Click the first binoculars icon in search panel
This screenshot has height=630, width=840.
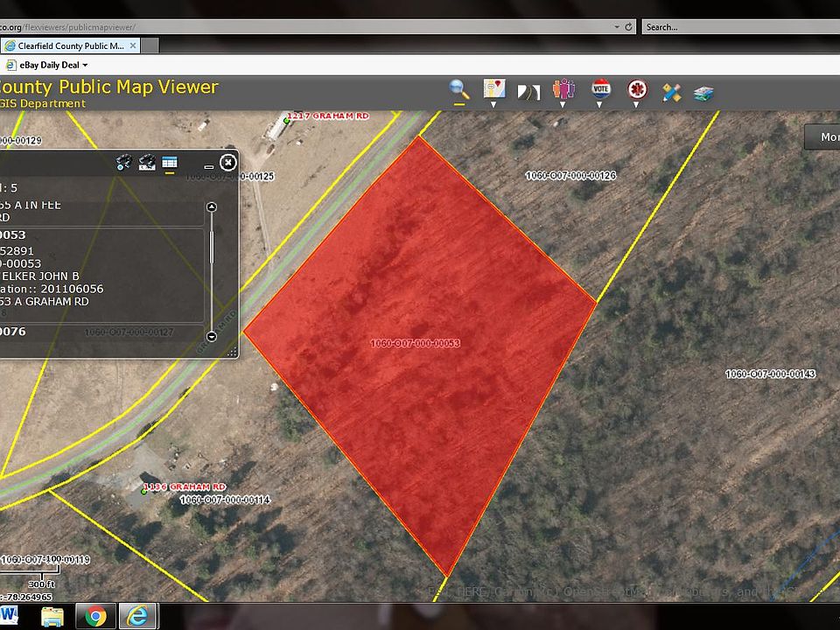(x=123, y=162)
